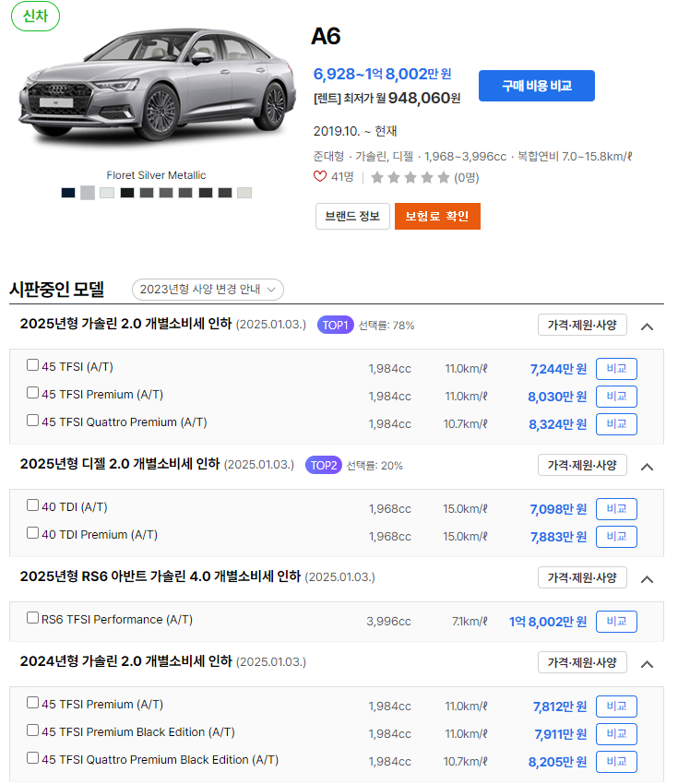
Task: Click the rent price 948,060원 text
Action: click(424, 98)
